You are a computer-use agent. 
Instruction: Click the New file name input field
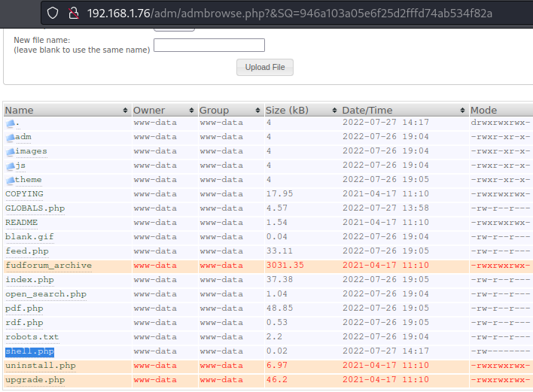pyautogui.click(x=209, y=45)
